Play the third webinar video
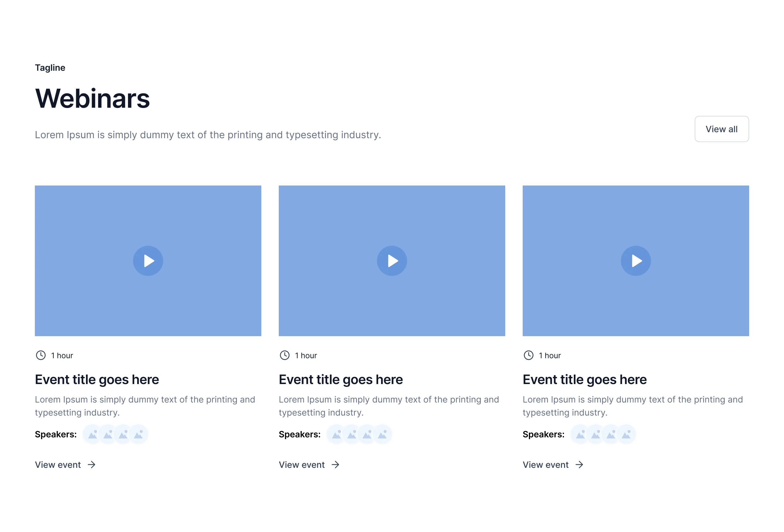The height and width of the screenshot is (532, 784). tap(636, 261)
